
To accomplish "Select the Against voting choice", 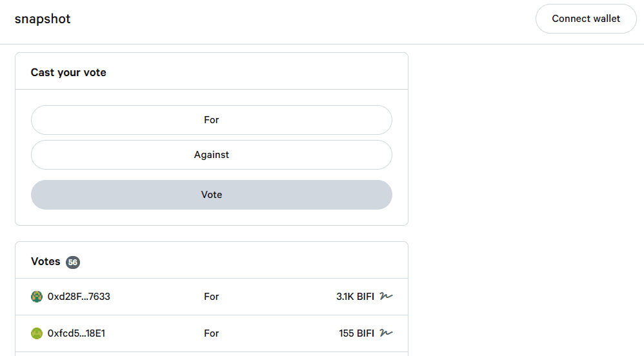I will [x=212, y=155].
